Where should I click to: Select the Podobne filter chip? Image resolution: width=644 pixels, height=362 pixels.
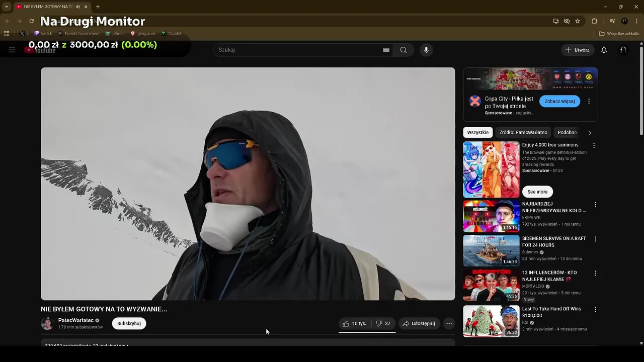[567, 132]
